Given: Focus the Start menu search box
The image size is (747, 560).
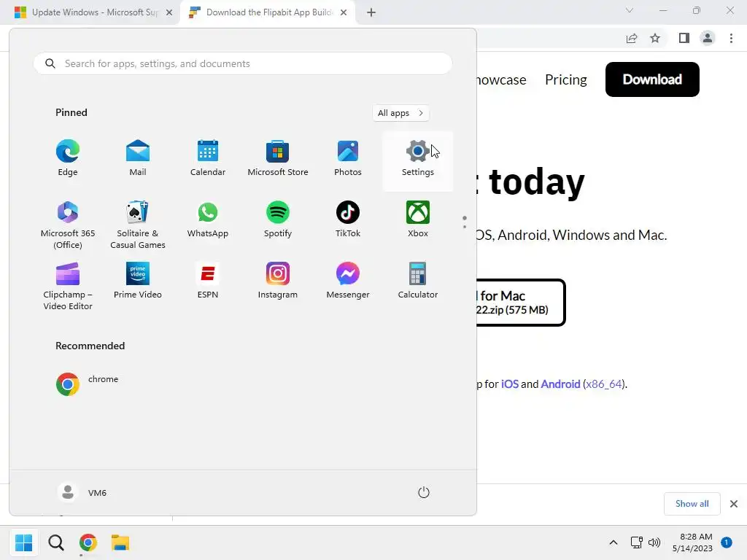Looking at the screenshot, I should pos(243,63).
